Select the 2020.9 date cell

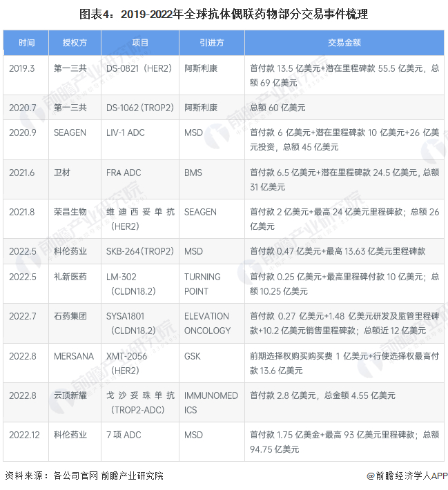26,139
